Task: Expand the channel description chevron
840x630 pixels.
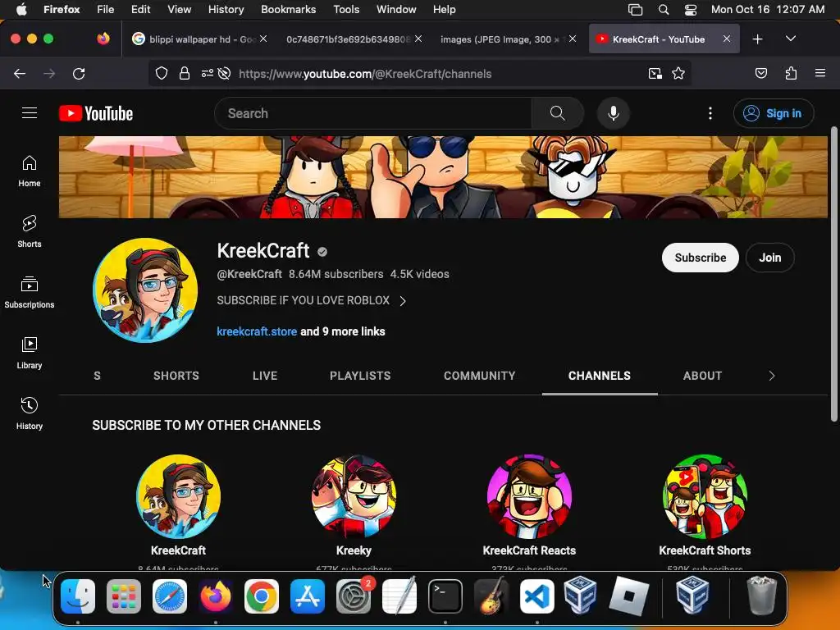Action: 403,301
